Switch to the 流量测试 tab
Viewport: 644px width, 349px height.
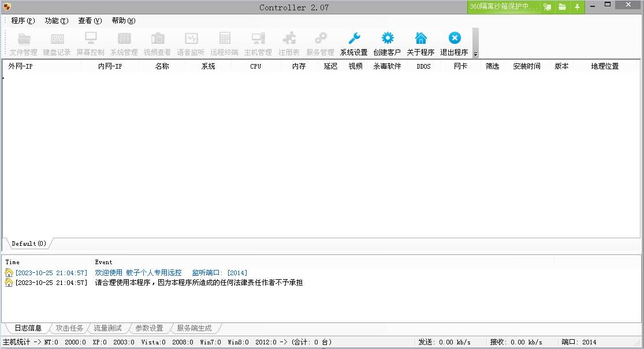tap(107, 328)
